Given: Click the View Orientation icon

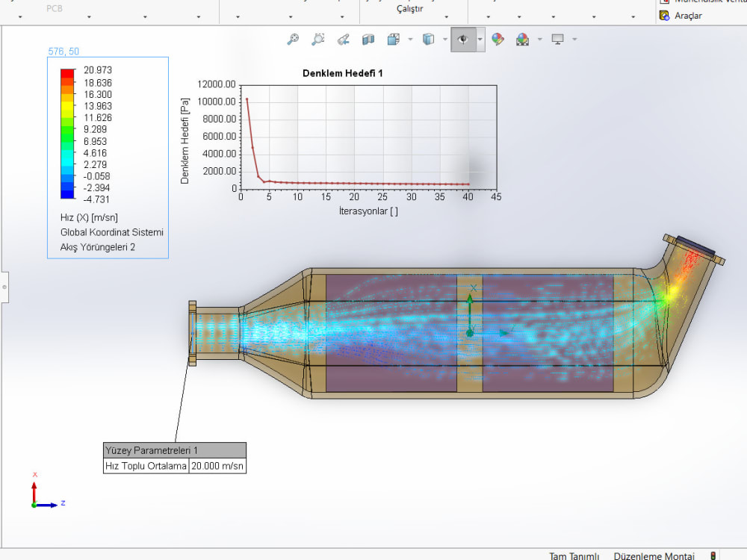Looking at the screenshot, I should (x=393, y=39).
